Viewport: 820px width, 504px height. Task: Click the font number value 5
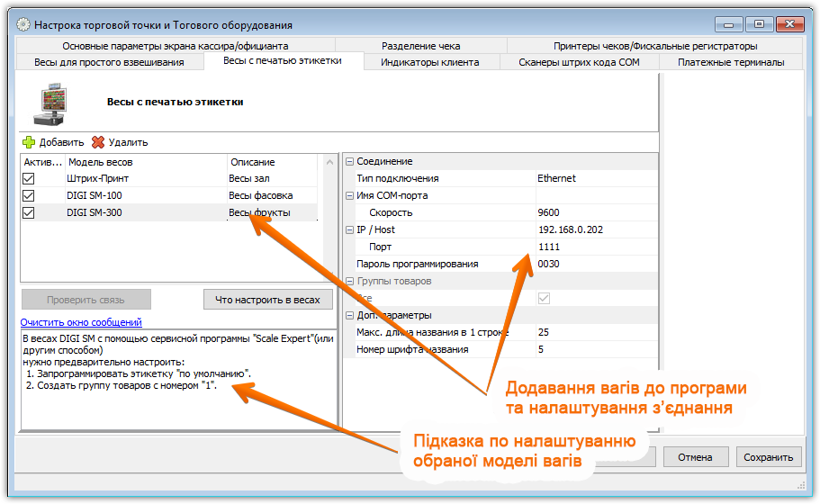click(x=597, y=349)
